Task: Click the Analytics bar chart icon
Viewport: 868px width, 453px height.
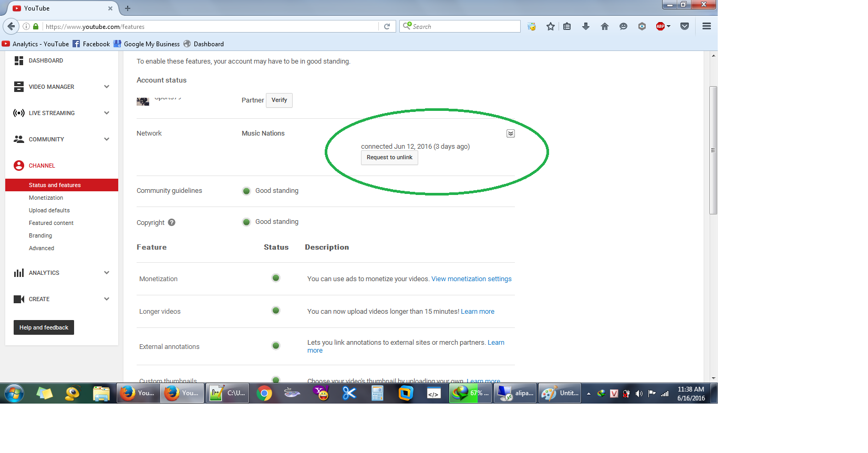Action: click(19, 273)
